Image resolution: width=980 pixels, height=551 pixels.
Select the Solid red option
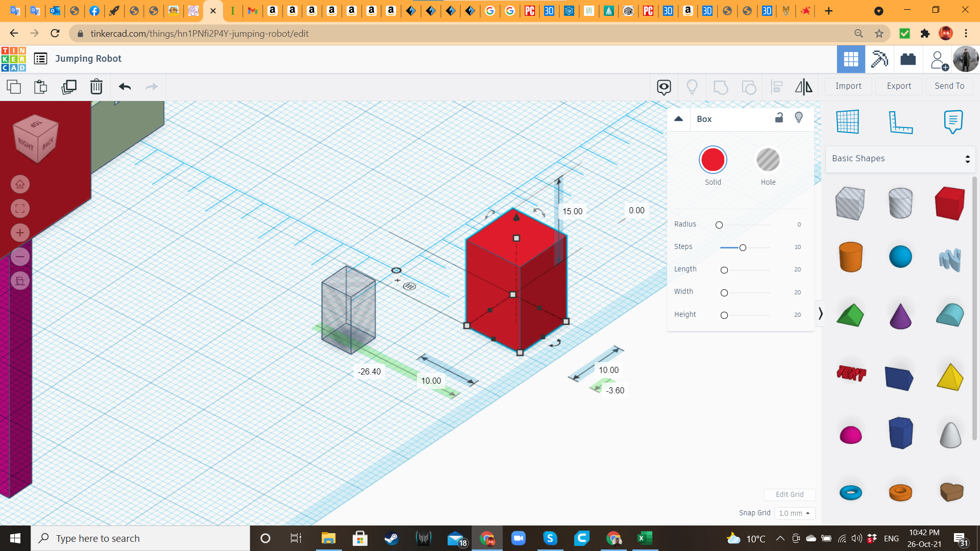point(713,160)
